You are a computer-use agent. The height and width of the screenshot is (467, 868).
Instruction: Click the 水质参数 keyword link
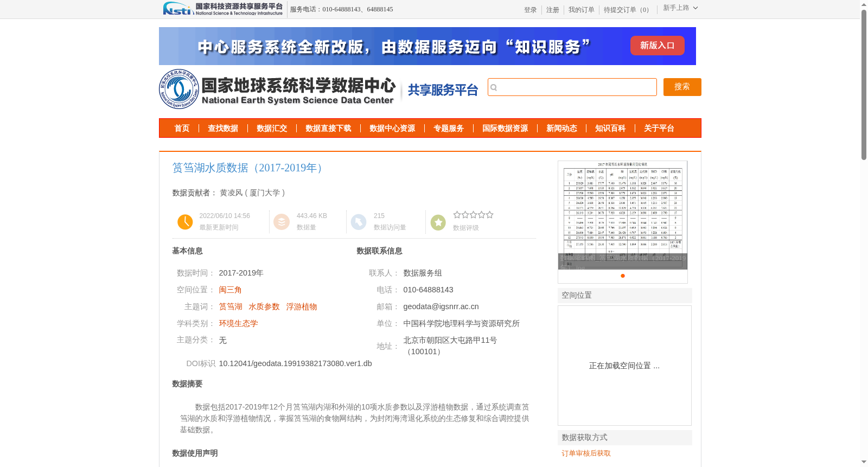(264, 306)
